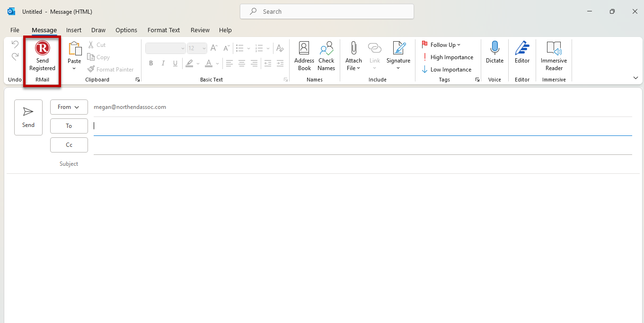Screen dimensions: 644x323
Task: Toggle High Importance flag
Action: click(447, 57)
